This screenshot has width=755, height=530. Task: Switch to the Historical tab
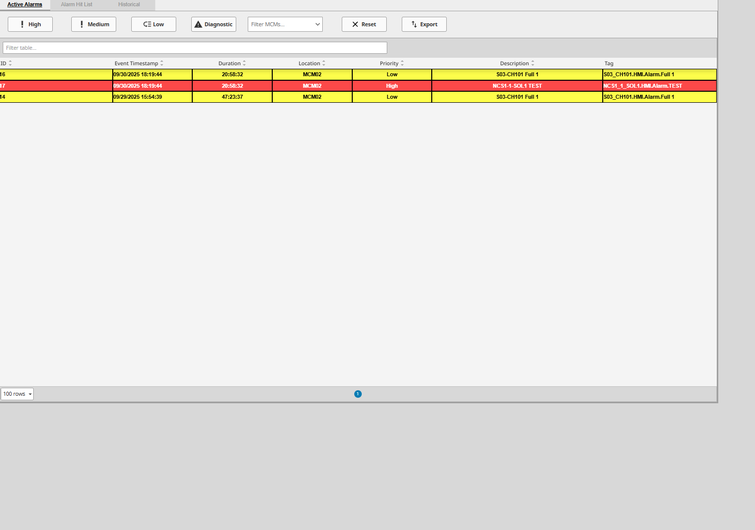coord(129,4)
